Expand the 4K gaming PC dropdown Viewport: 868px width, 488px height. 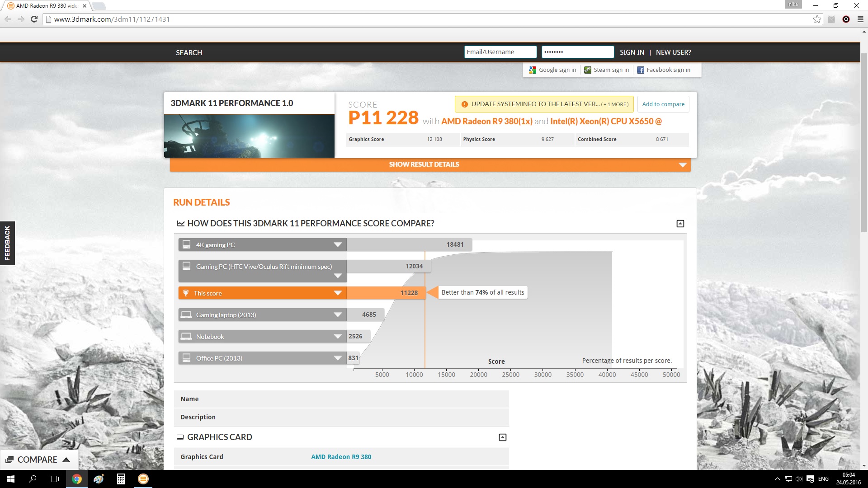(x=337, y=245)
